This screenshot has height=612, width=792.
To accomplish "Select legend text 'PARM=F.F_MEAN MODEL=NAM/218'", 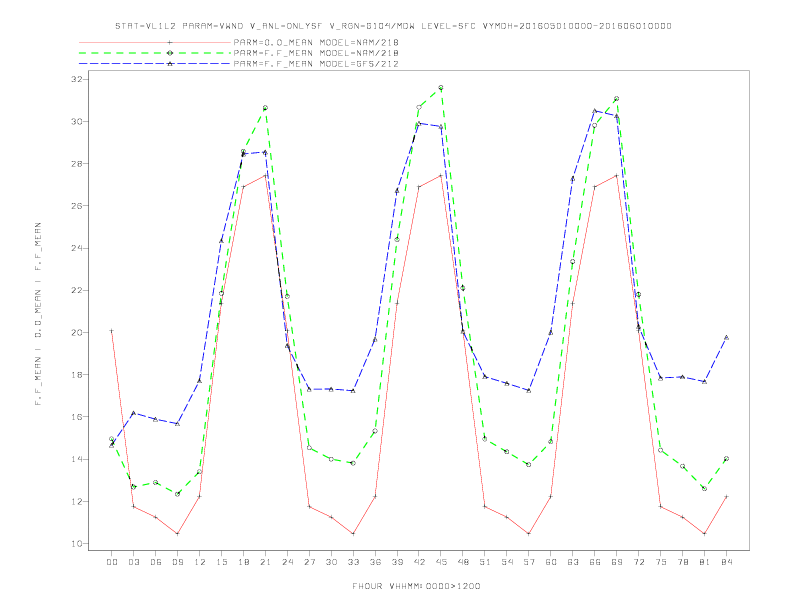I will [x=316, y=53].
